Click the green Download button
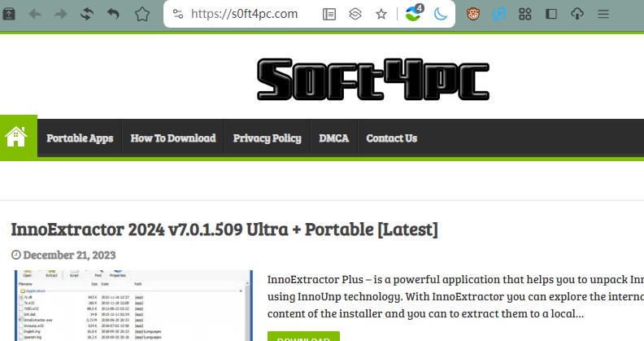This screenshot has height=341, width=644. coord(303,336)
